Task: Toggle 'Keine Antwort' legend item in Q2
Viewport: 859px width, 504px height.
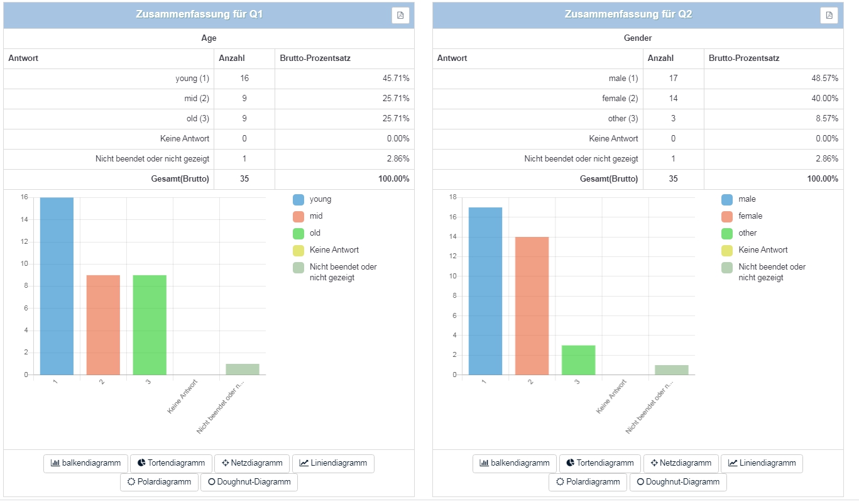Action: point(727,251)
